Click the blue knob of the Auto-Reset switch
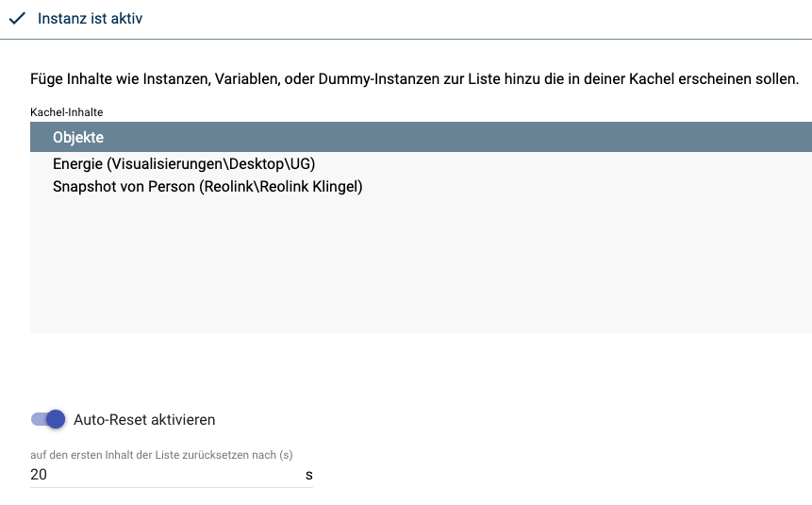 [x=56, y=419]
